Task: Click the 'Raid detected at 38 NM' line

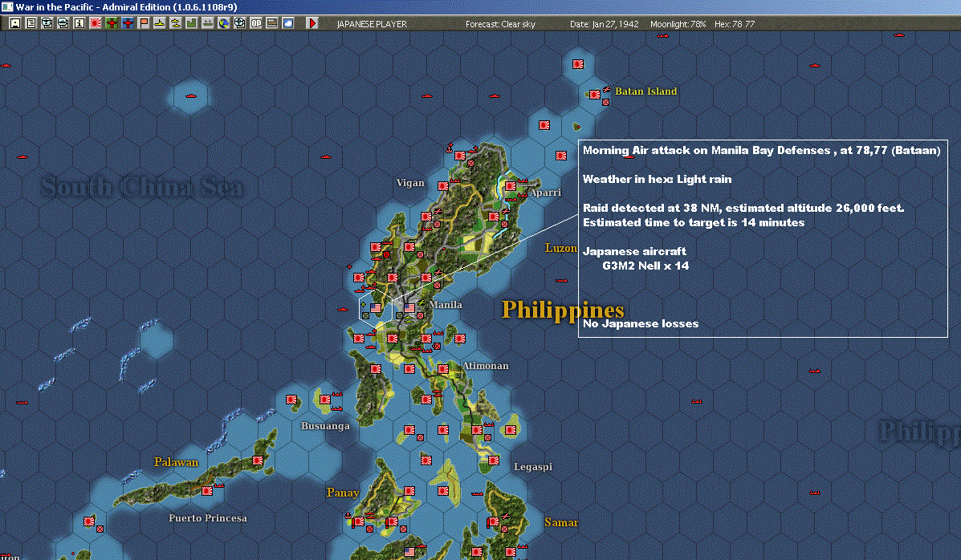Action: point(743,208)
